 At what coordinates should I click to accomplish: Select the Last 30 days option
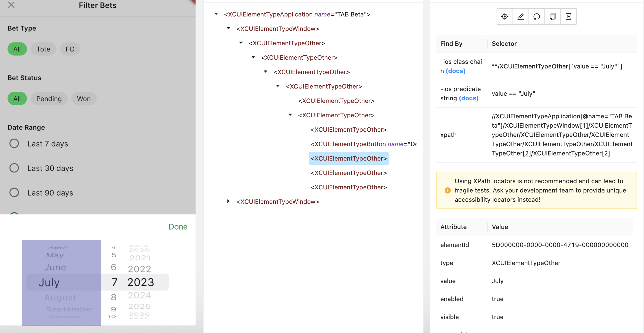pos(14,168)
